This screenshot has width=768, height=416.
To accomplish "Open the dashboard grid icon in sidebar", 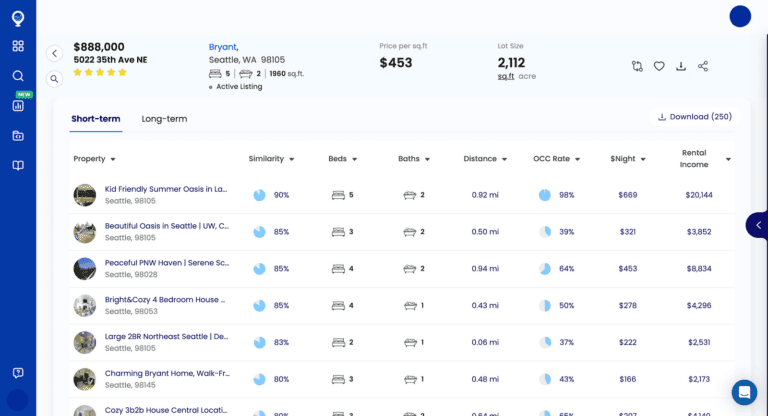I will pos(18,46).
